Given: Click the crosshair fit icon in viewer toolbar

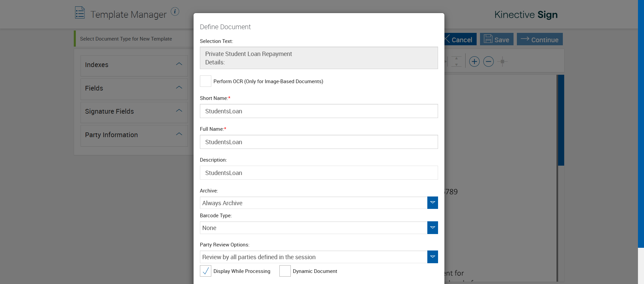Looking at the screenshot, I should tap(502, 62).
